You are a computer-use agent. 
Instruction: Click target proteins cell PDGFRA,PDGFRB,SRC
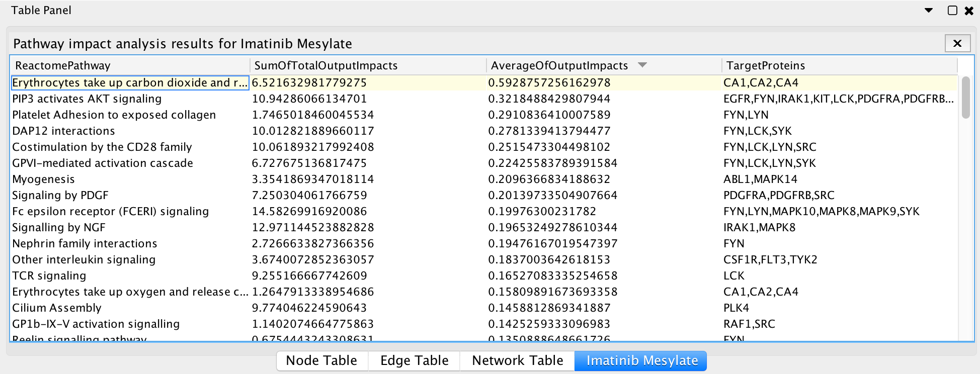[779, 196]
